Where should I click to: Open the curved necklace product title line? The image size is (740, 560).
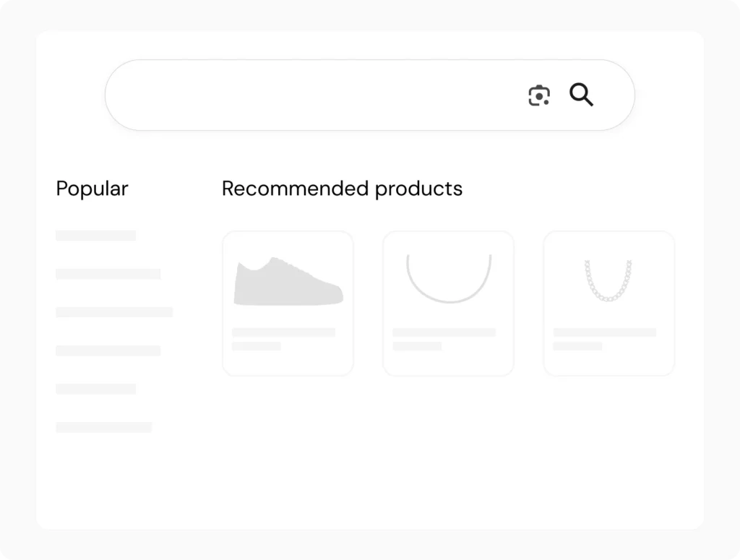click(x=444, y=332)
